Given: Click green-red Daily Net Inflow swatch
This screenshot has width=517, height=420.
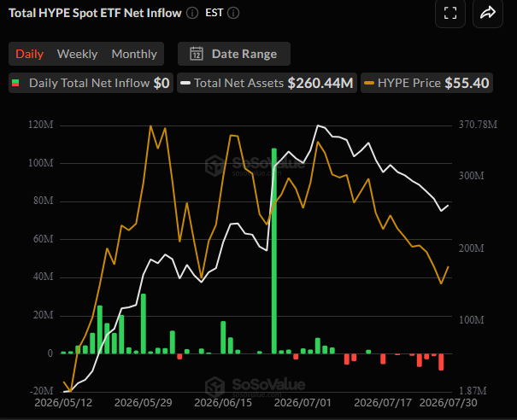Looking at the screenshot, I should pos(15,83).
